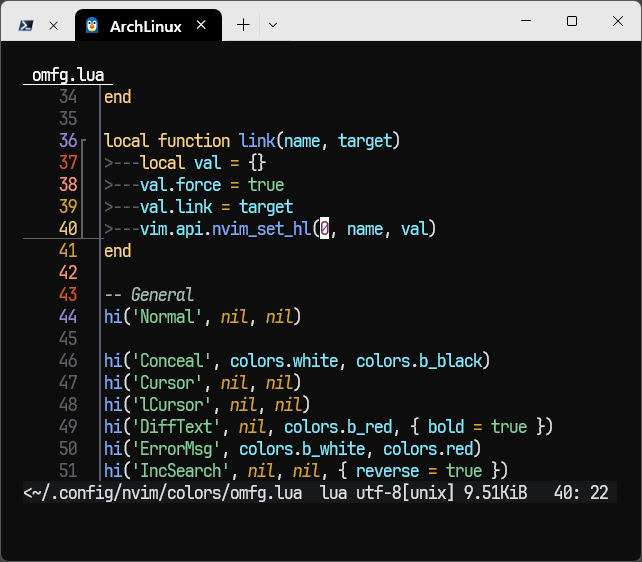Image resolution: width=642 pixels, height=562 pixels.
Task: Click the ArchLinux penguin icon
Action: tap(93, 26)
